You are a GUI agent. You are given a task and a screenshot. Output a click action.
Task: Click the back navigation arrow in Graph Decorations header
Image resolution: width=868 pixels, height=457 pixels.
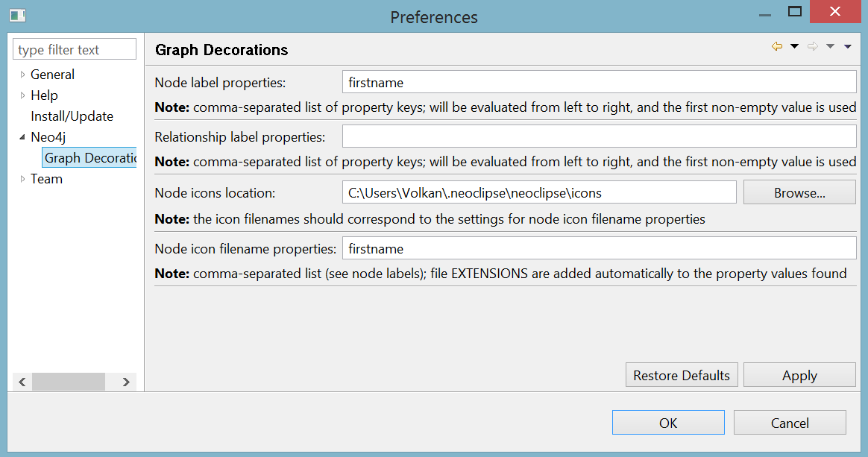point(776,46)
